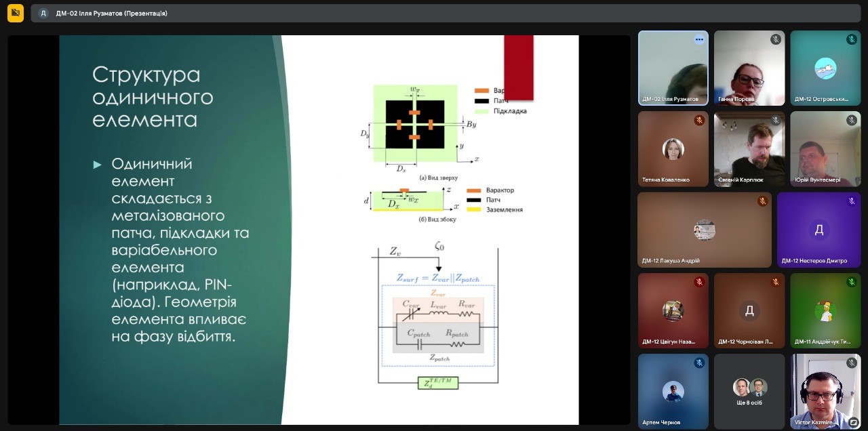Viewport: 868px width, 431px height.
Task: Click the legend label "Підкладка" on the slide
Action: 511,111
